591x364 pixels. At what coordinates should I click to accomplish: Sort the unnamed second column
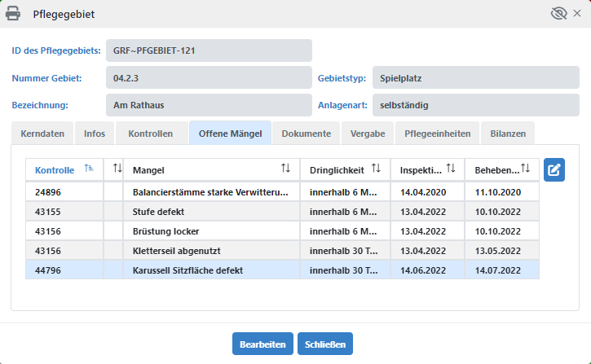[117, 169]
